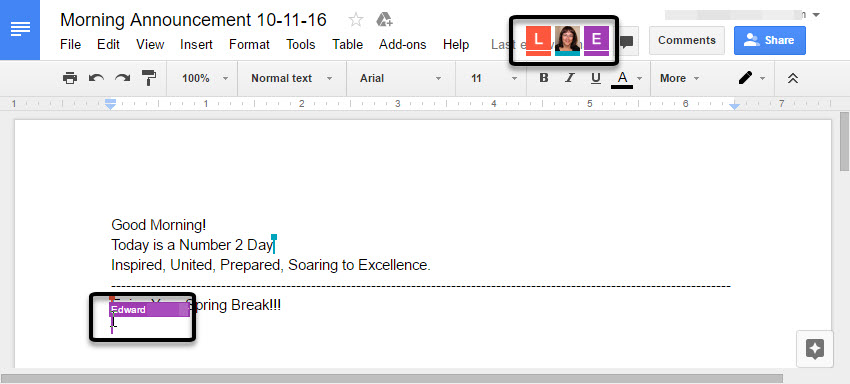
Task: Click the Add to Drive icon
Action: (384, 21)
